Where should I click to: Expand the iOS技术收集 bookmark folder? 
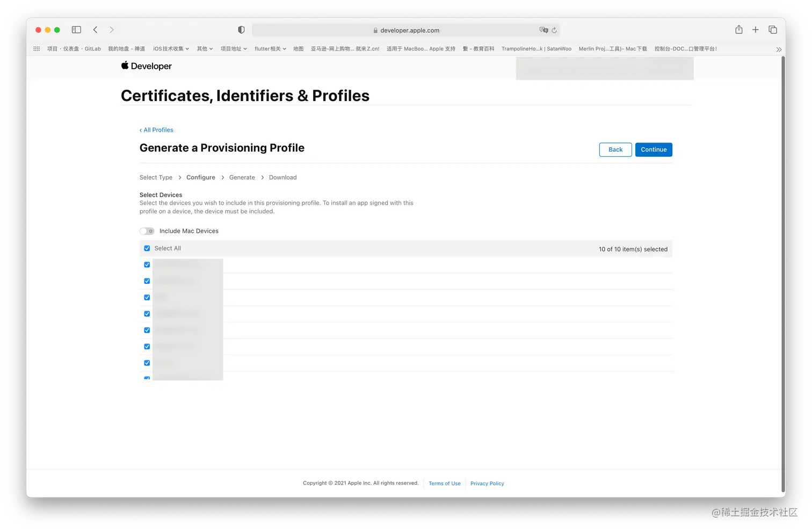171,49
